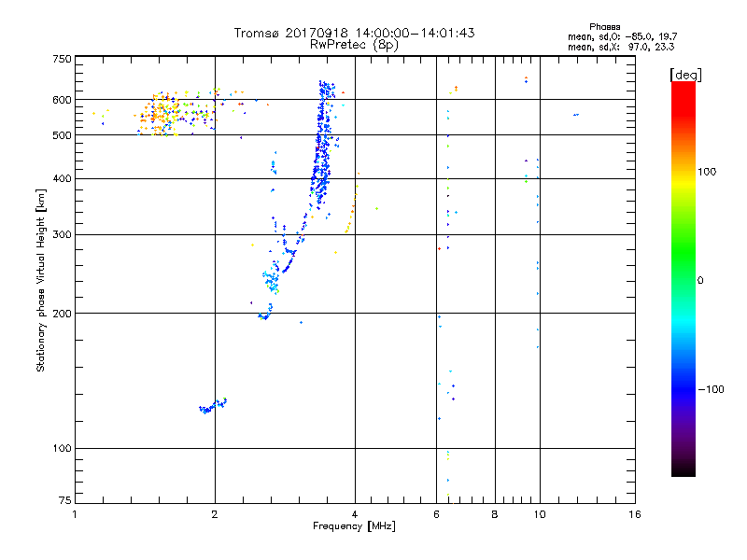747x560 pixels.
Task: Click the 'mean, sd,O: -85.0, 19.7' line
Action: pos(622,36)
